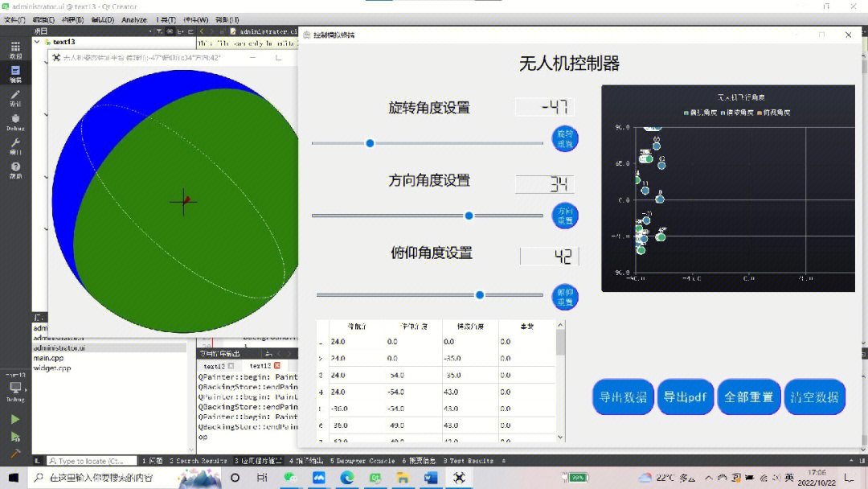Open Debug mode in left sidebar
The image size is (868, 489).
[x=15, y=122]
